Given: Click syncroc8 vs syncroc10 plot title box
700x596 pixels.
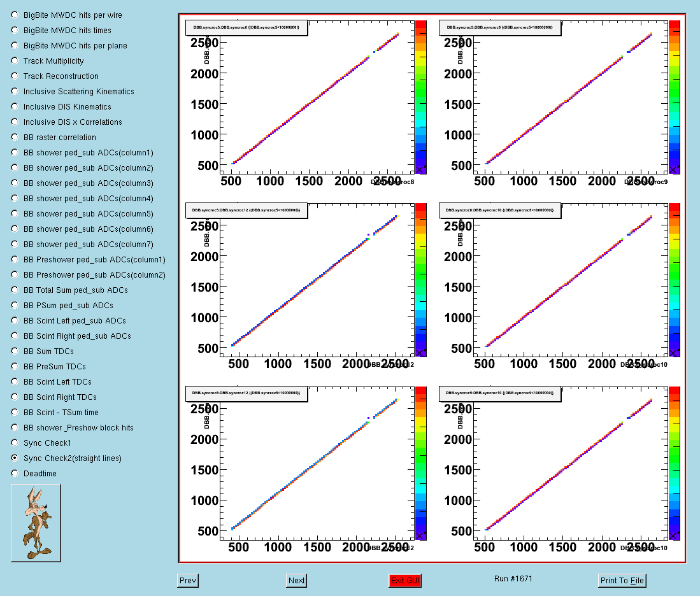Looking at the screenshot, I should (x=500, y=211).
